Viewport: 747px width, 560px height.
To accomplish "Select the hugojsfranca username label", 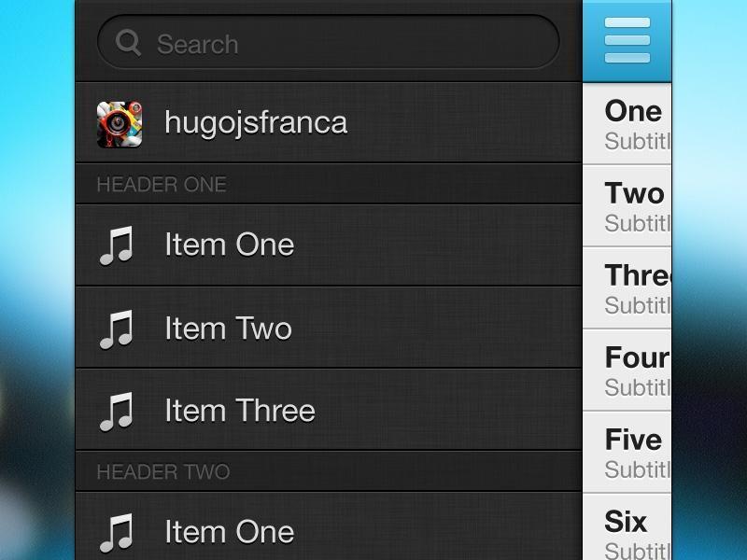I will (x=256, y=122).
